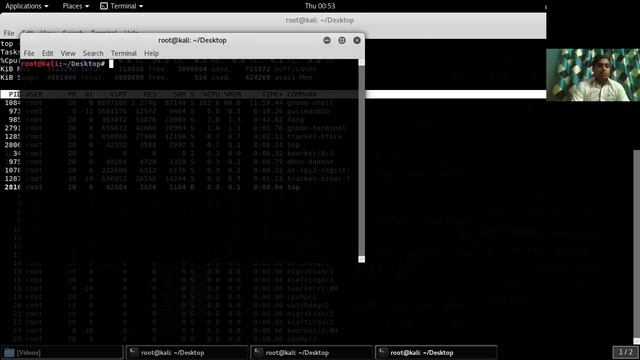Open the Terminal app menu in top bar
The width and height of the screenshot is (640, 360).
[x=122, y=6]
